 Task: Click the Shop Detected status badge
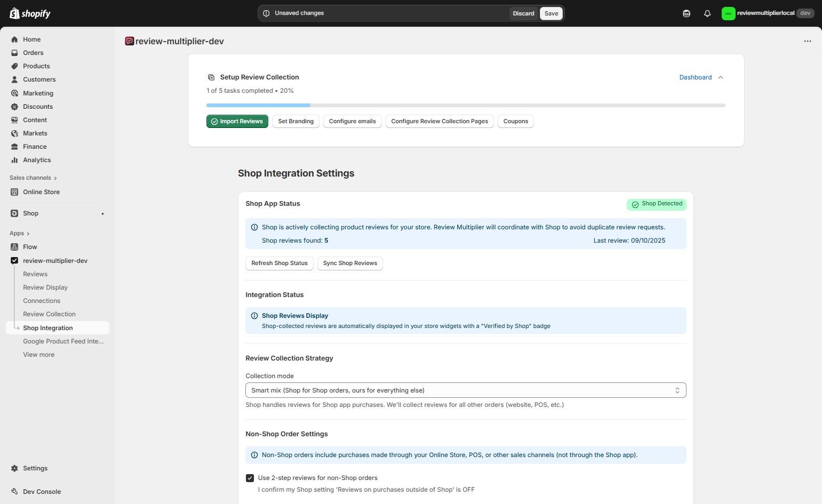(x=657, y=204)
